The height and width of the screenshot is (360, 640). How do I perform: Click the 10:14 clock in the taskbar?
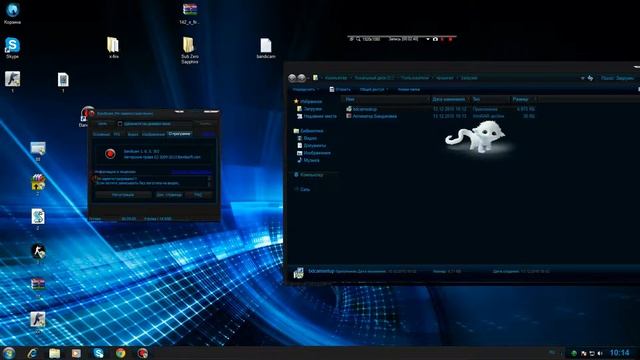(x=620, y=353)
